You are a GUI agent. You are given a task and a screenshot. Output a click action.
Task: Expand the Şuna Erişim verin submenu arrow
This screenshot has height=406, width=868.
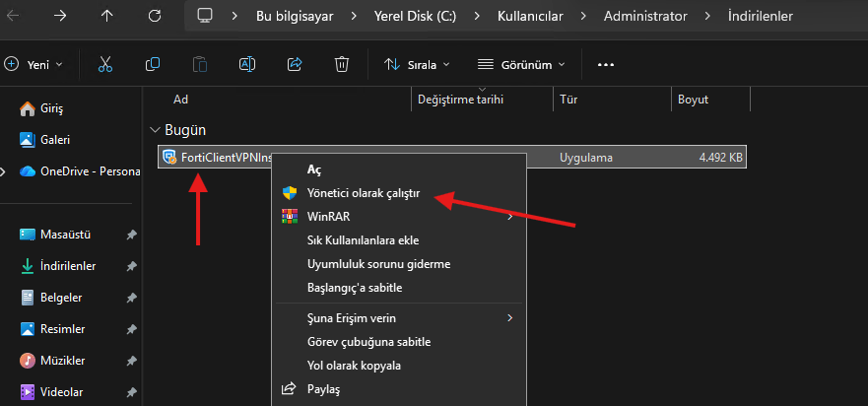[509, 318]
